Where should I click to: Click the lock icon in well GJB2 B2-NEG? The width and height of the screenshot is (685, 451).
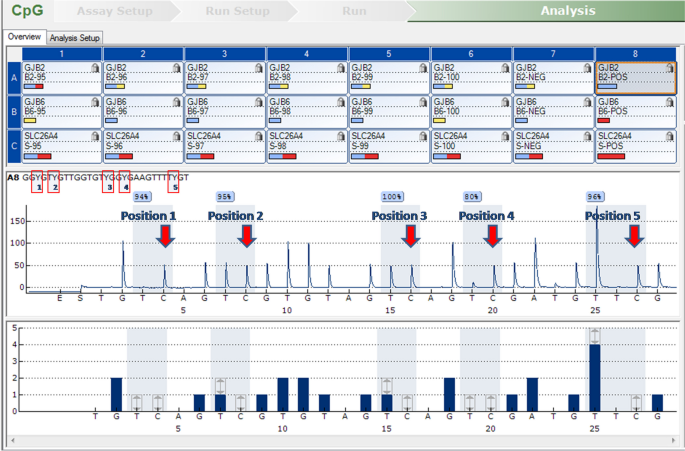pyautogui.click(x=587, y=68)
